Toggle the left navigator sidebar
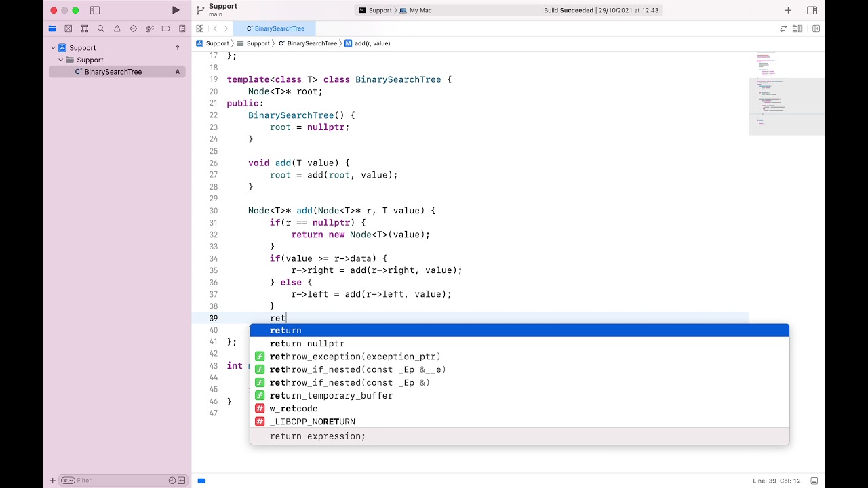This screenshot has height=488, width=868. [x=95, y=10]
